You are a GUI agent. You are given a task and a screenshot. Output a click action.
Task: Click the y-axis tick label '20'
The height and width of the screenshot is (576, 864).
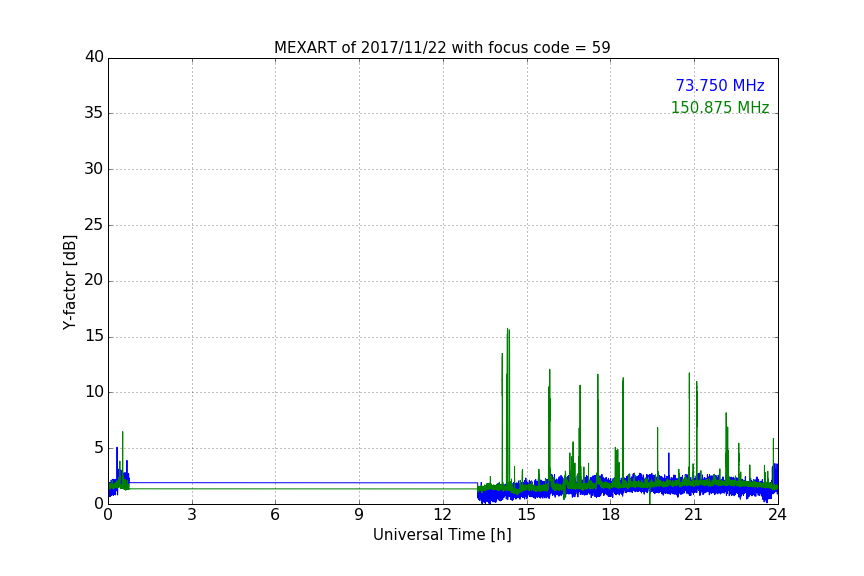pos(94,281)
